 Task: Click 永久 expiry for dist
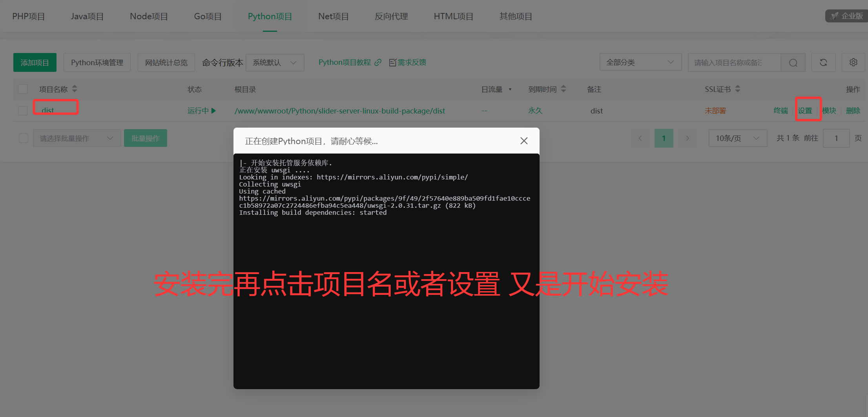point(535,111)
